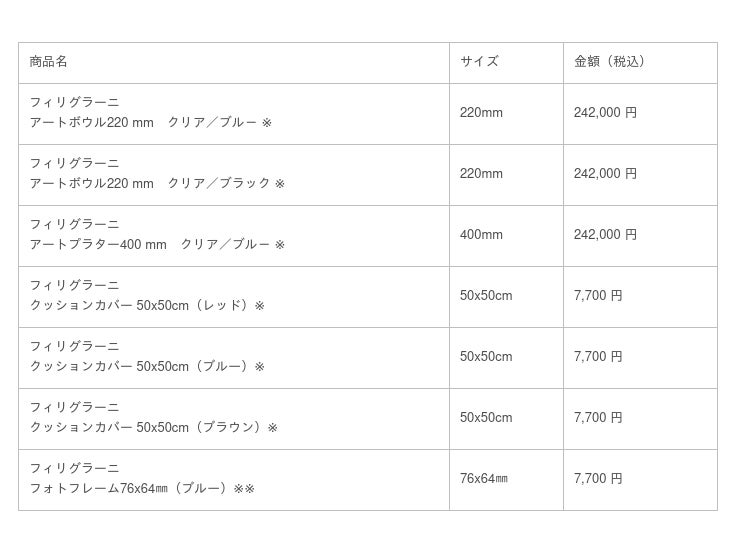This screenshot has height=551, width=740.
Task: Click 220mm size in ブルー bowl row
Action: (x=481, y=113)
